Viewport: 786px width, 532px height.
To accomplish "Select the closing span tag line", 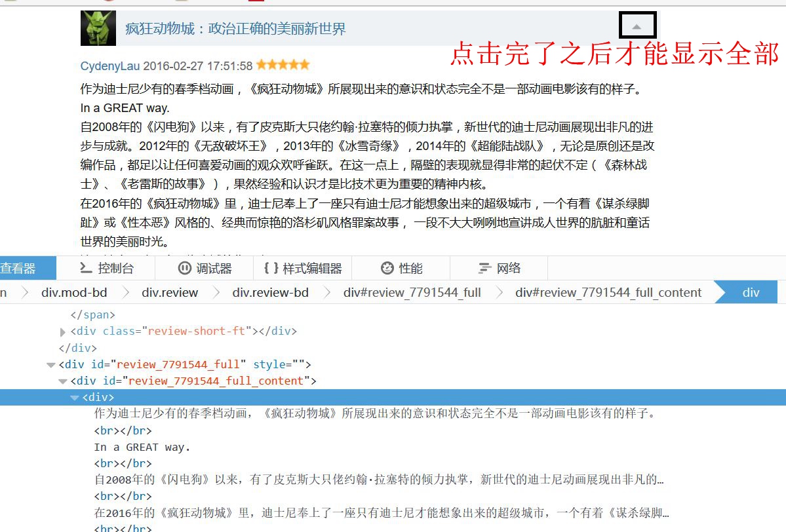I will click(92, 315).
